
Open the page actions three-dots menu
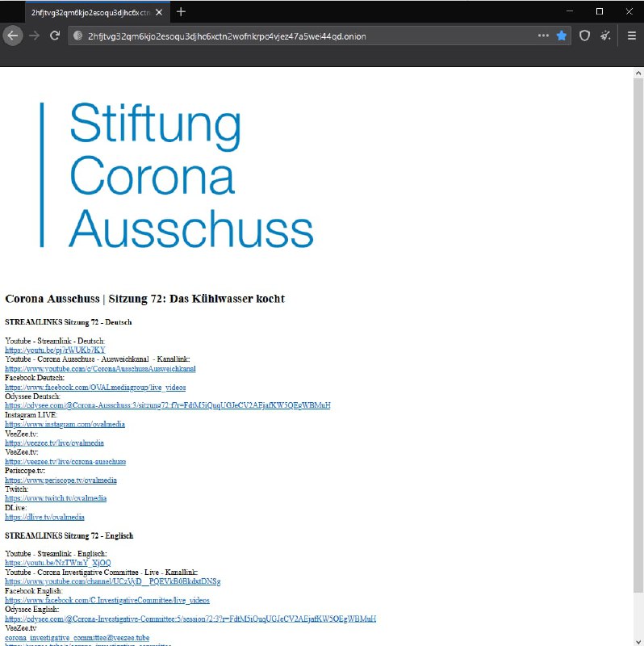point(543,36)
